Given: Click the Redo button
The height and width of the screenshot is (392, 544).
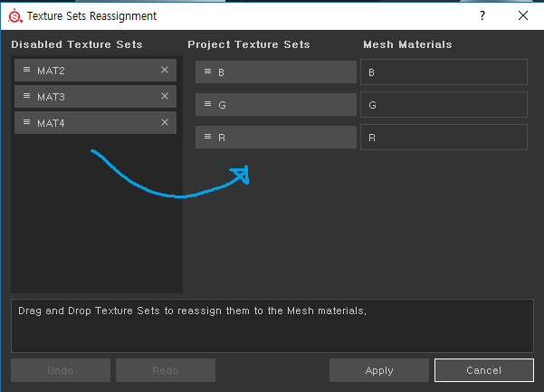Looking at the screenshot, I should (166, 370).
